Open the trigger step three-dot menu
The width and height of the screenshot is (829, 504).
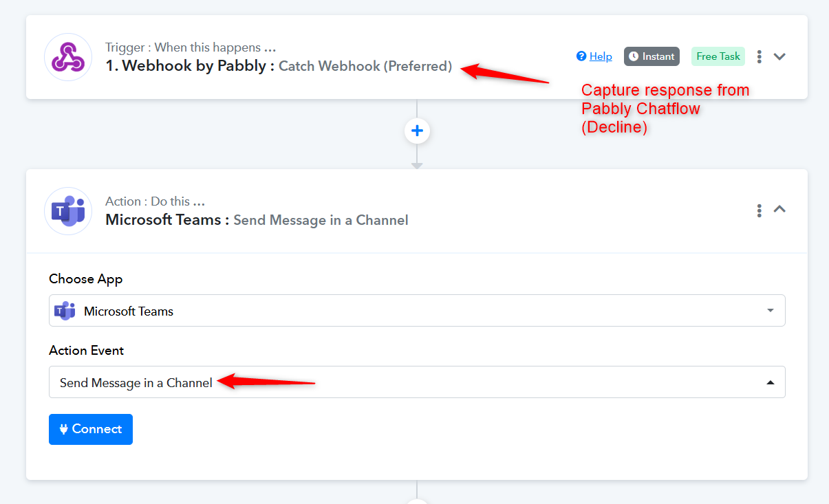tap(759, 56)
